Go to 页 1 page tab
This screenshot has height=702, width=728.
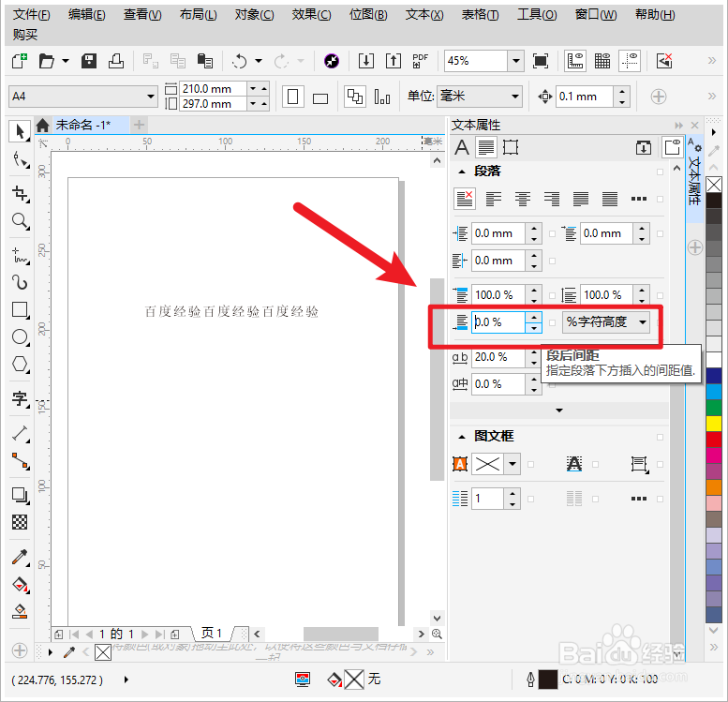[212, 633]
